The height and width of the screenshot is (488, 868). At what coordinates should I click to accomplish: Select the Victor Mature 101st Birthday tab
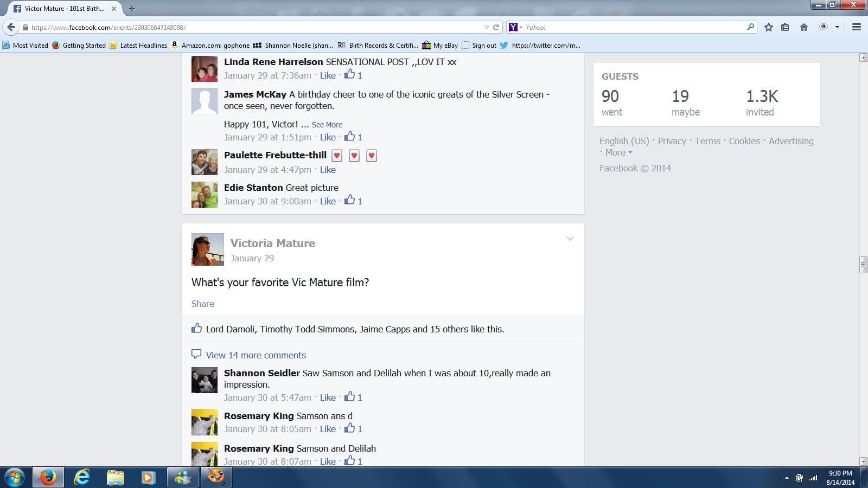64,8
